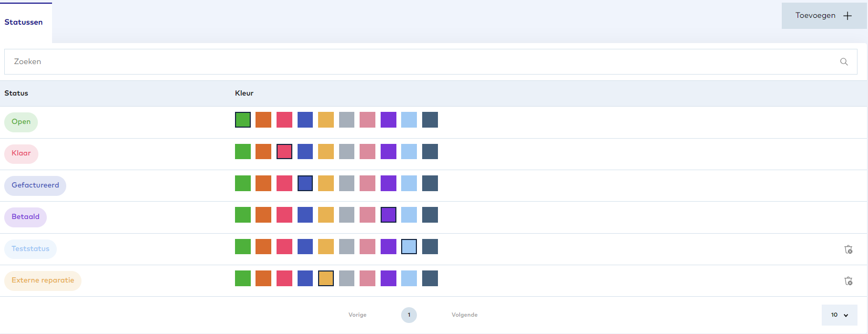This screenshot has height=334, width=868.
Task: Delete the Externe reparatie status
Action: pyautogui.click(x=848, y=281)
